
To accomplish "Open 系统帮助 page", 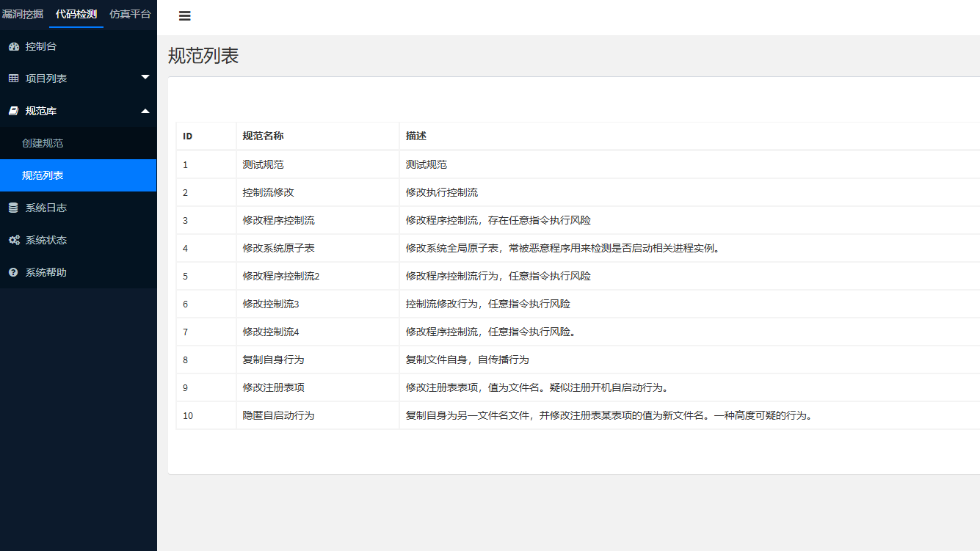I will point(46,272).
